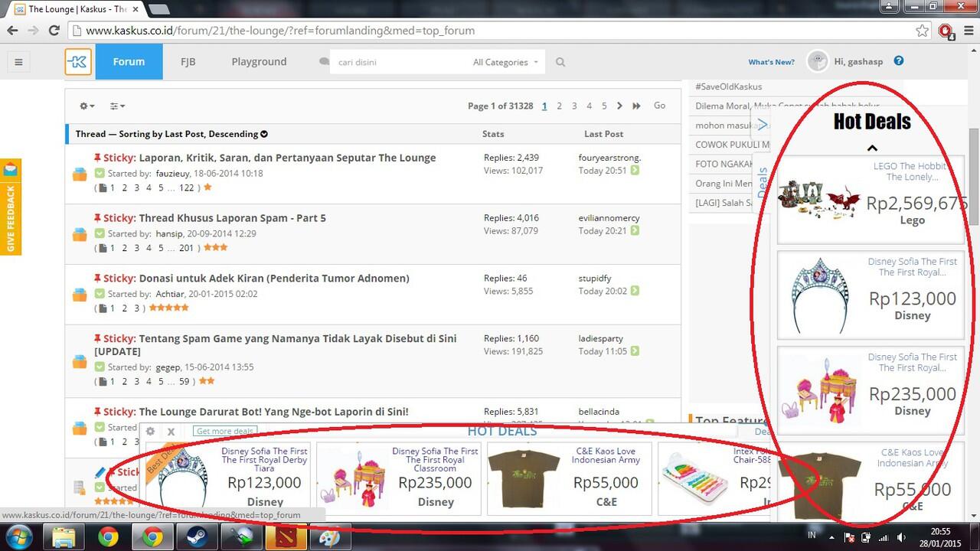Go to page 2 in pagination
The image size is (980, 551).
tap(559, 106)
